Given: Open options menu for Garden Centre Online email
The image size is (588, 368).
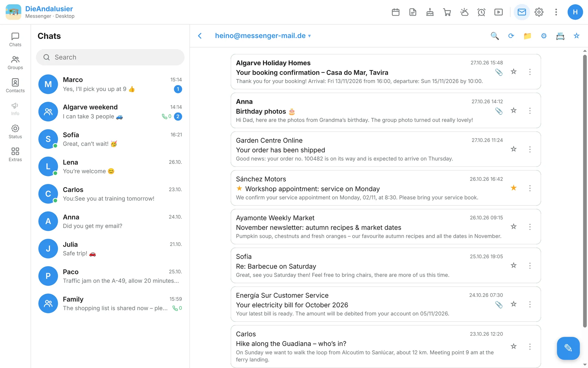Looking at the screenshot, I should coord(530,149).
